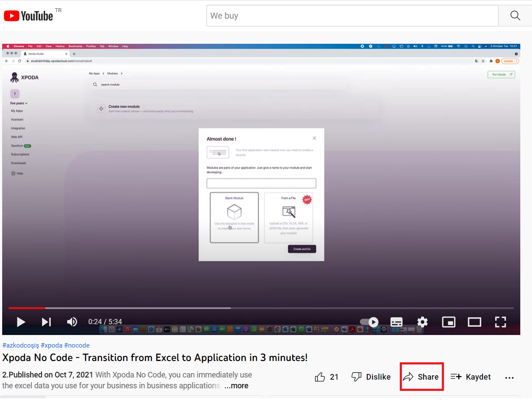Click Run Xpoda button in the video
This screenshot has width=532, height=400.
click(501, 75)
